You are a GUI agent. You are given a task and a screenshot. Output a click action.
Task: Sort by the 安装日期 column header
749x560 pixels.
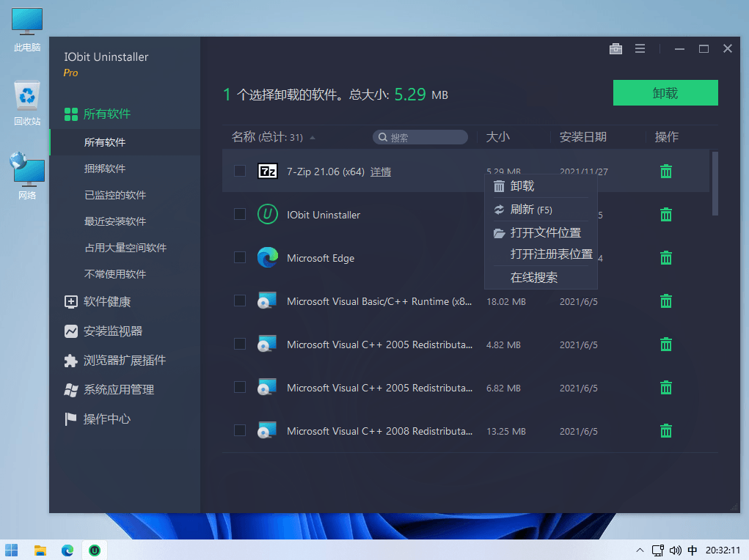pyautogui.click(x=582, y=137)
